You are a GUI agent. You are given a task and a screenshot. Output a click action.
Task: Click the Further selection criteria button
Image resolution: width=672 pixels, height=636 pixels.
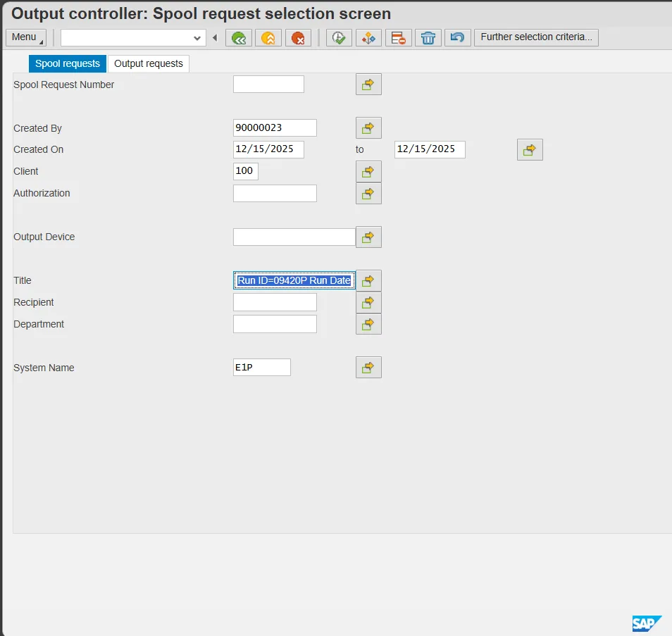pyautogui.click(x=536, y=37)
